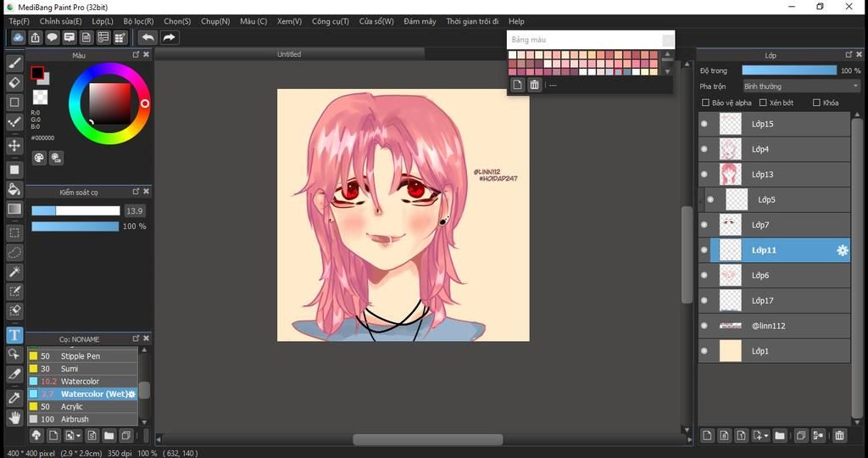Undock the Kiểm soát cọ panel
Image resolution: width=868 pixels, height=458 pixels.
tap(136, 191)
